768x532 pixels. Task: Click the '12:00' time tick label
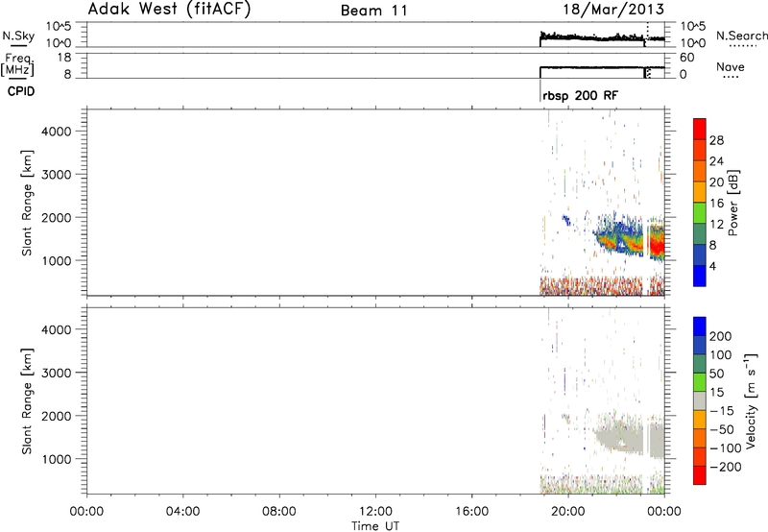375,512
